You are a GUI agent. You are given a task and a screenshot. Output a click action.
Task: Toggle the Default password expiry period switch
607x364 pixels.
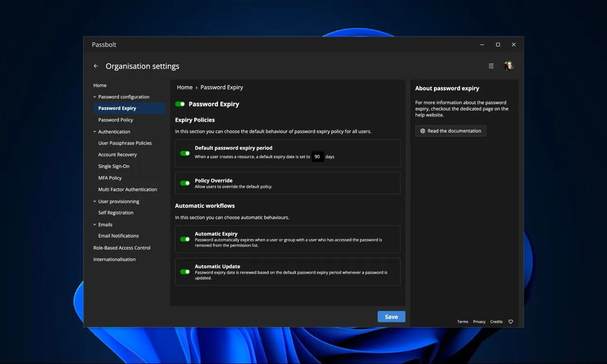(185, 153)
